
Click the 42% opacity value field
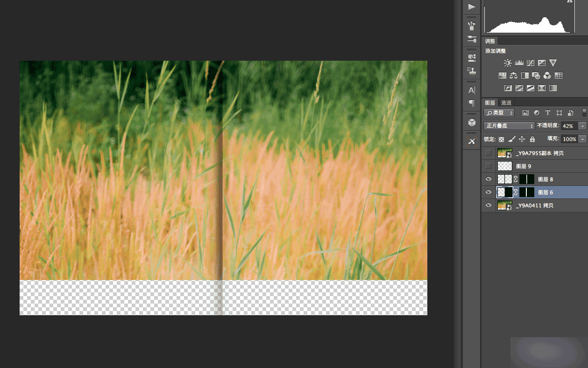pyautogui.click(x=569, y=126)
